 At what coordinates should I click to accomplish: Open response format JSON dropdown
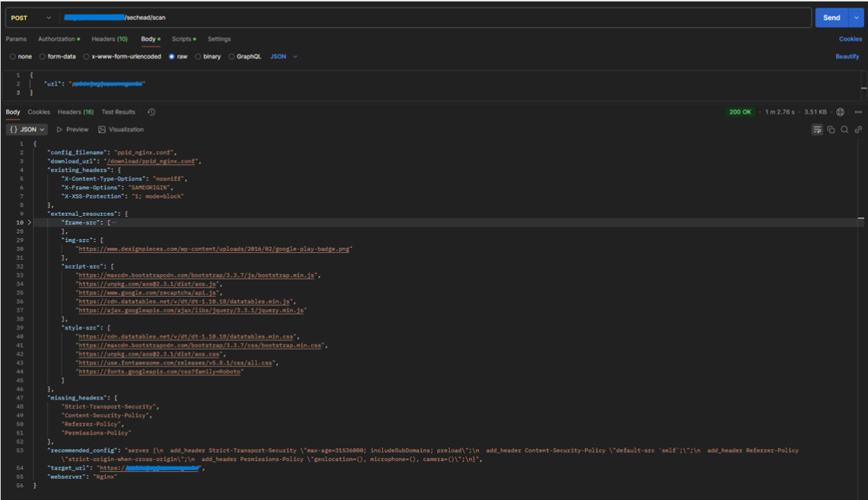(x=27, y=130)
